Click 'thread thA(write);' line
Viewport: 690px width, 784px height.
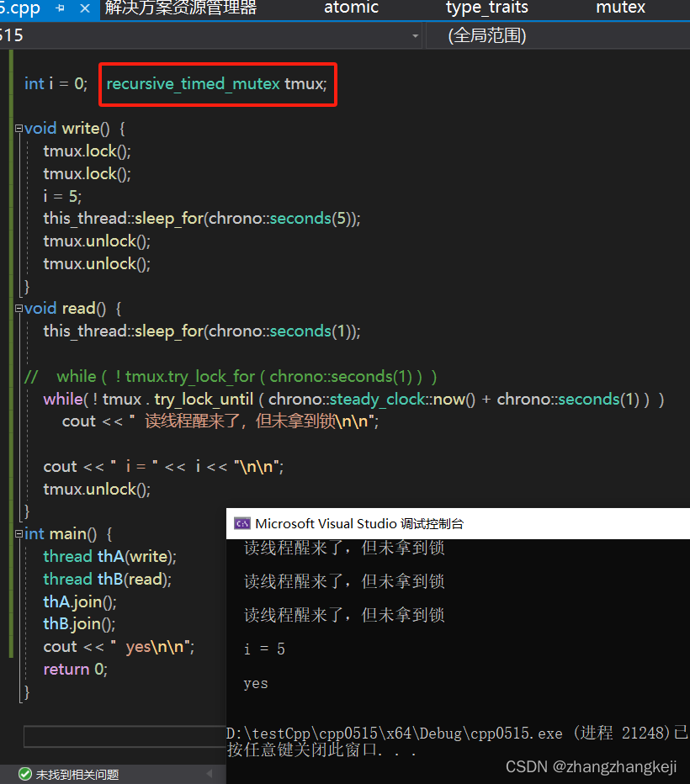tap(110, 557)
